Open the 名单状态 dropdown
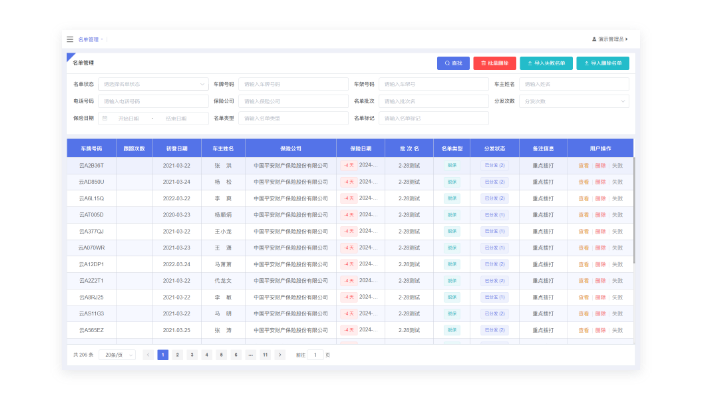The image size is (702, 400). click(x=152, y=84)
